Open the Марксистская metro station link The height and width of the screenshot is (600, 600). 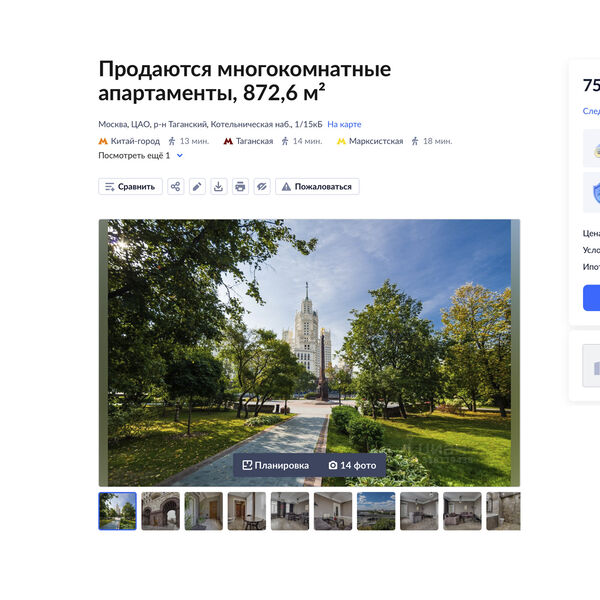tap(376, 141)
